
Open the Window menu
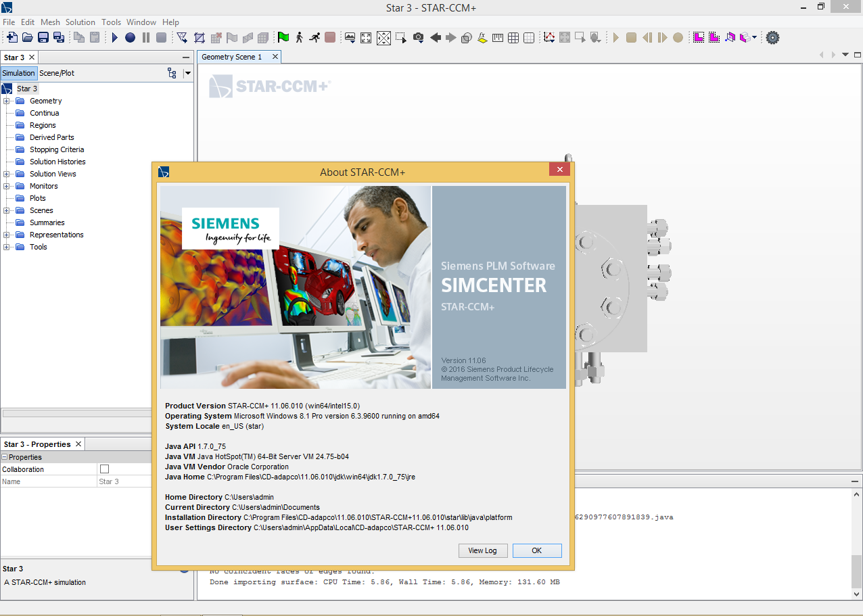(141, 22)
